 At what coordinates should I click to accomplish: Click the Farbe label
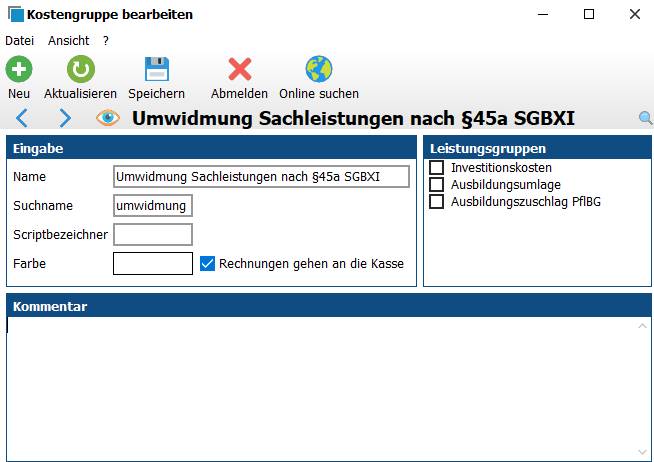click(x=29, y=264)
